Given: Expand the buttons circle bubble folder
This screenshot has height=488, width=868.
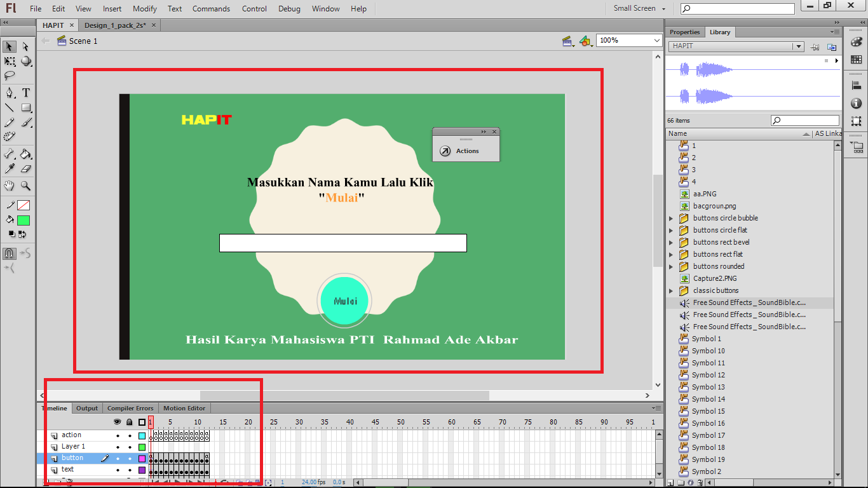Looking at the screenshot, I should tap(671, 218).
